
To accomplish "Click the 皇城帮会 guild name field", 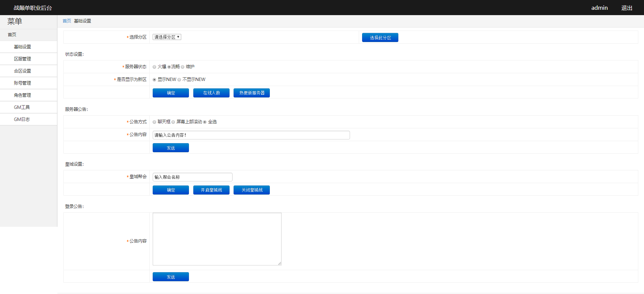I will tap(192, 177).
